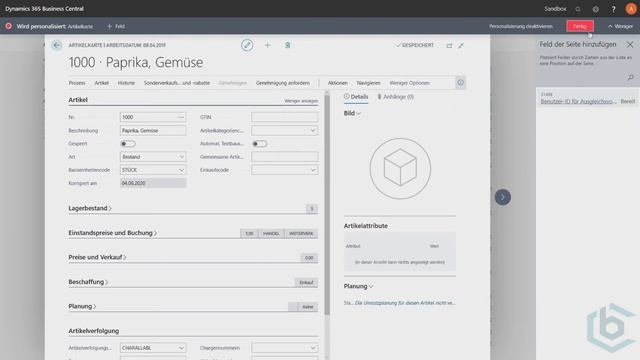Open the help question mark icon
This screenshot has width=640, height=360.
point(613,9)
